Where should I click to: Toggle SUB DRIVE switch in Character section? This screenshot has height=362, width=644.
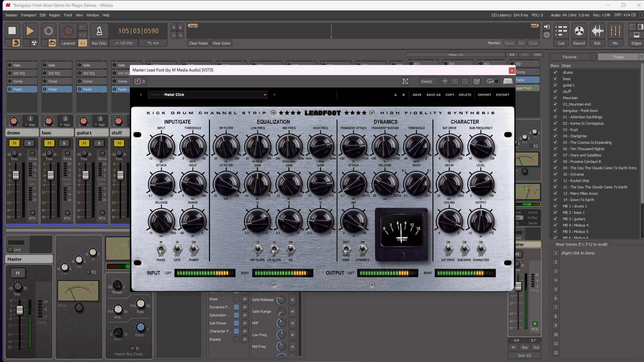[464, 249]
